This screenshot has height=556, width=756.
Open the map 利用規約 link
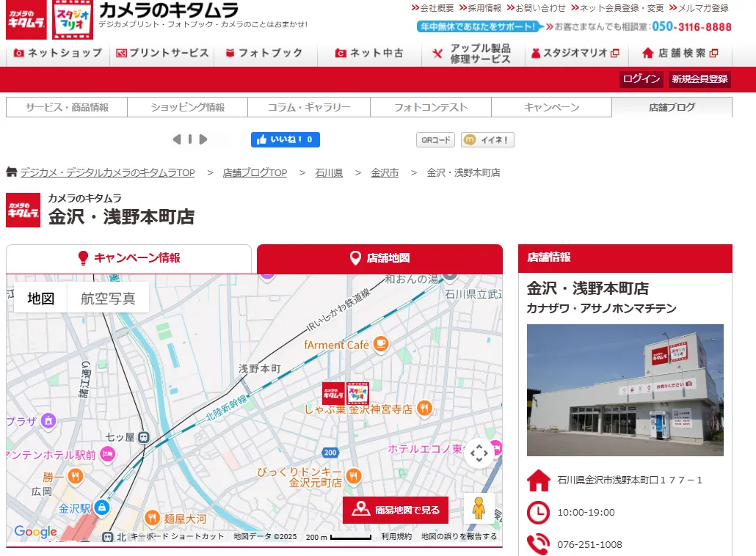pyautogui.click(x=396, y=536)
